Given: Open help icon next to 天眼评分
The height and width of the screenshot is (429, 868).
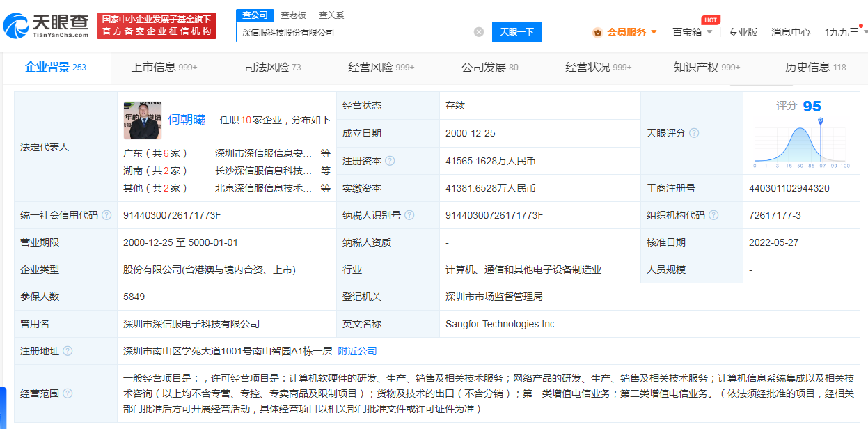Looking at the screenshot, I should (694, 133).
